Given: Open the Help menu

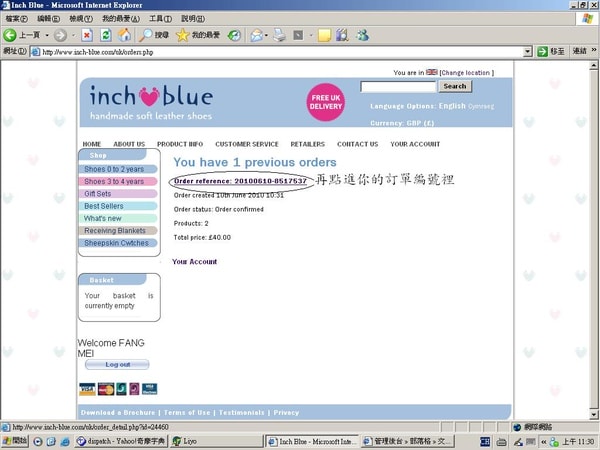Looking at the screenshot, I should point(193,18).
